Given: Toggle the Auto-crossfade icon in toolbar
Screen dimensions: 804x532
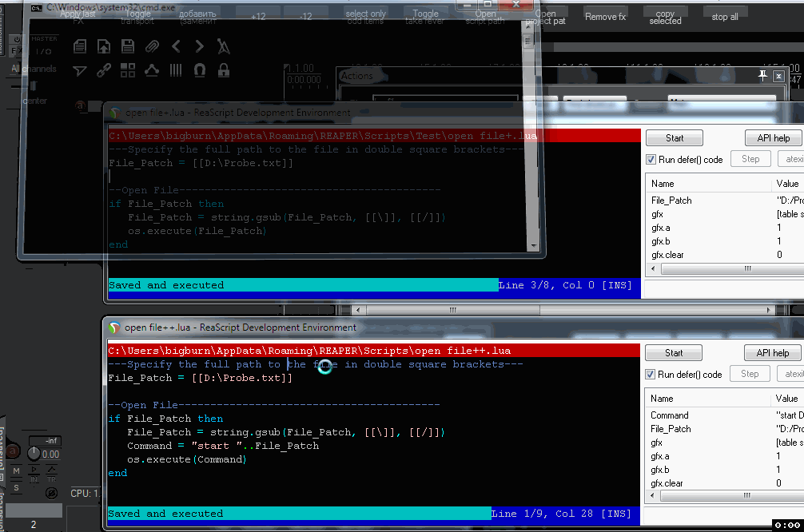Looking at the screenshot, I should [79, 70].
